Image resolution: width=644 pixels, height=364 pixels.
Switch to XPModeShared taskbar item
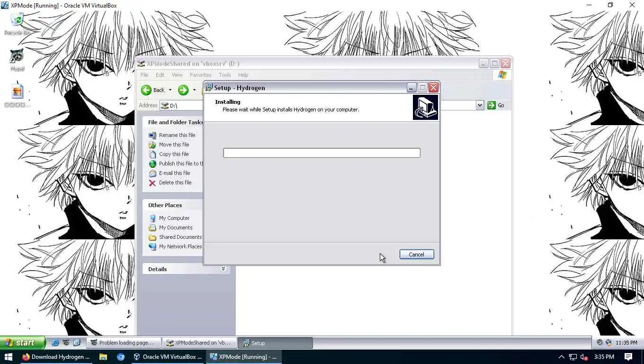tap(200, 343)
